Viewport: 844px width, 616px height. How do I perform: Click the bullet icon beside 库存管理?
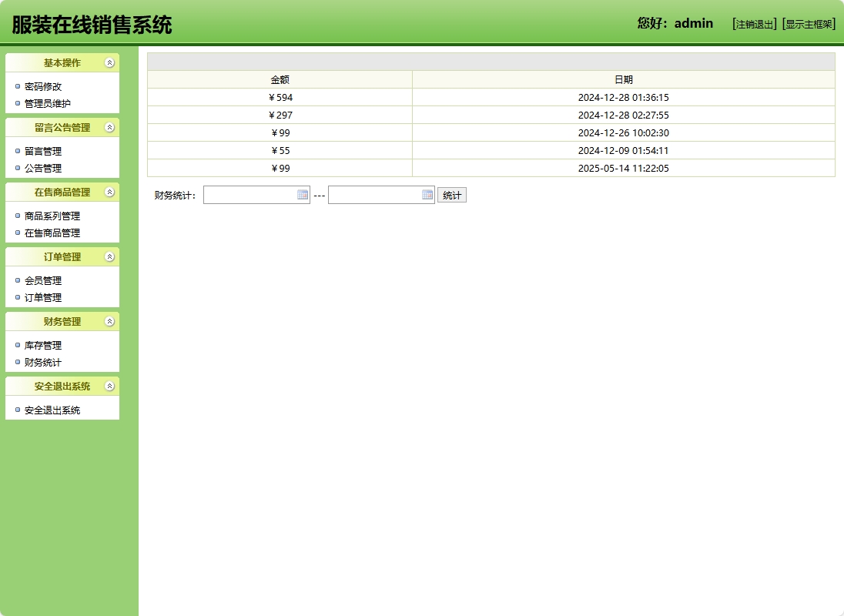click(16, 345)
